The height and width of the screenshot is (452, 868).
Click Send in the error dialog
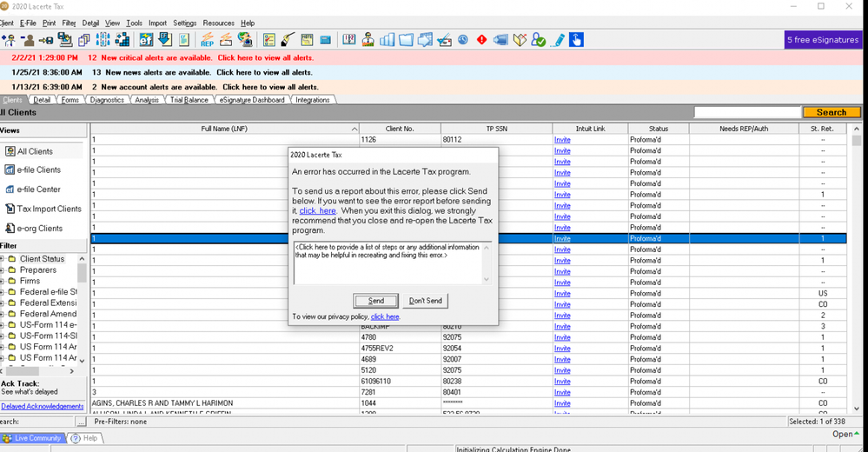376,301
